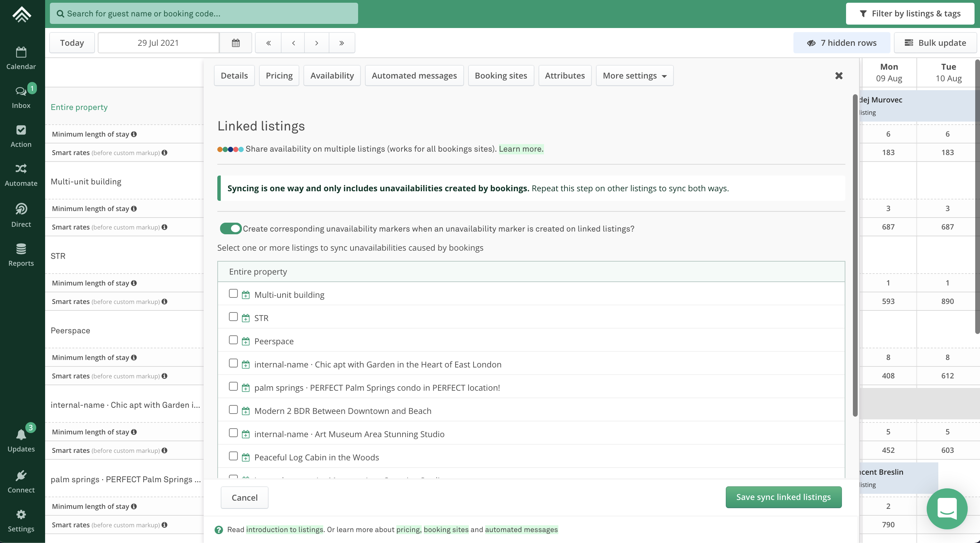This screenshot has height=543, width=980.
Task: Open the live chat widget
Action: 947,509
